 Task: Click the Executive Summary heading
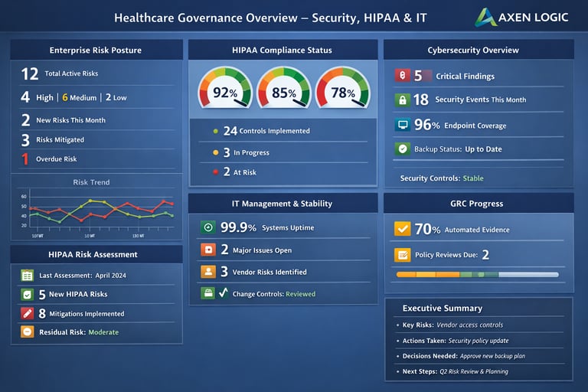coord(442,308)
